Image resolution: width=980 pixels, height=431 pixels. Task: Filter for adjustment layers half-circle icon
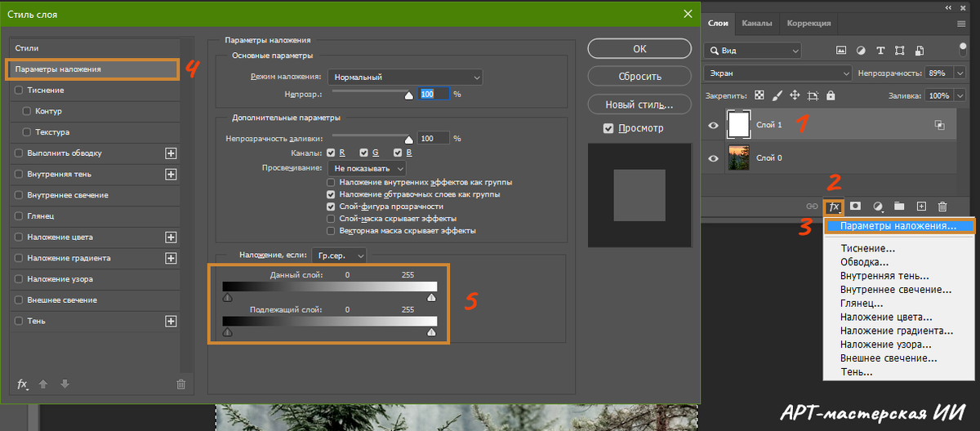coord(860,51)
